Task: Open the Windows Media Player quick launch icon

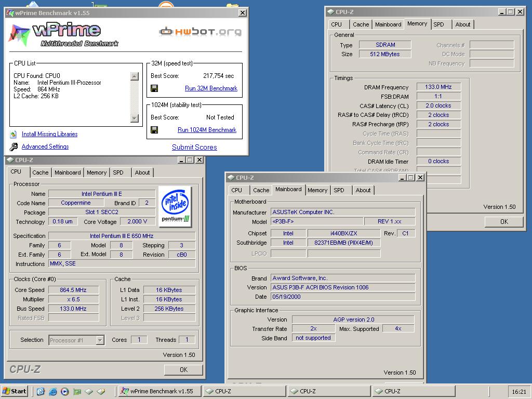Action: (65, 392)
